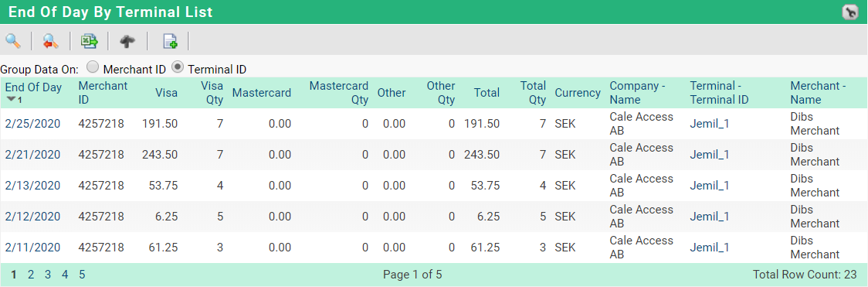Viewport: 868px width, 287px height.
Task: Click the 'Group Data On:' label
Action: [40, 70]
